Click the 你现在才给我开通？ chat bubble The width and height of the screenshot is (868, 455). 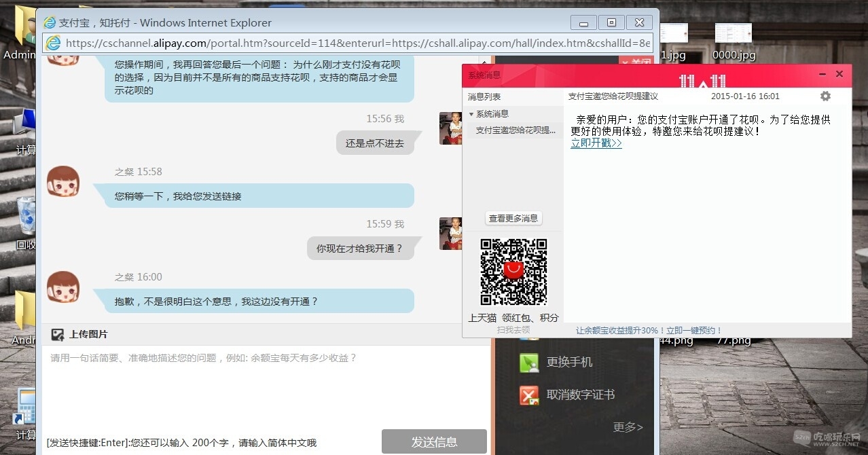pos(360,249)
